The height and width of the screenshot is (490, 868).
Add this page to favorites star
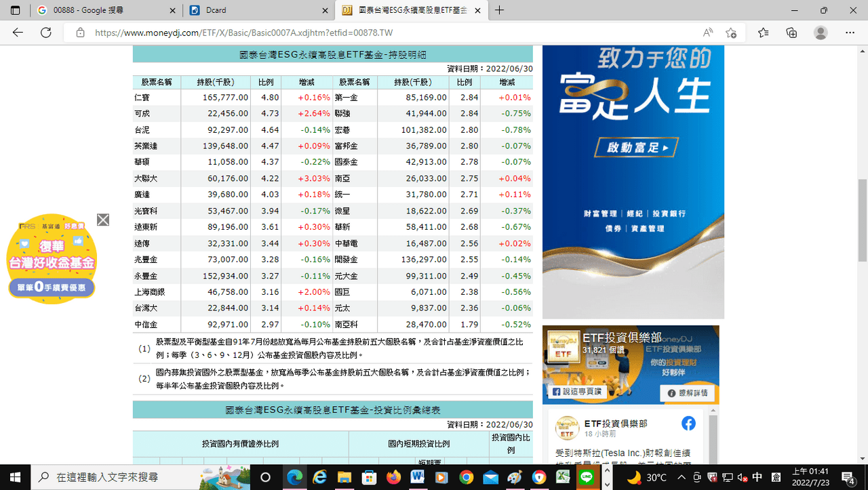point(731,33)
